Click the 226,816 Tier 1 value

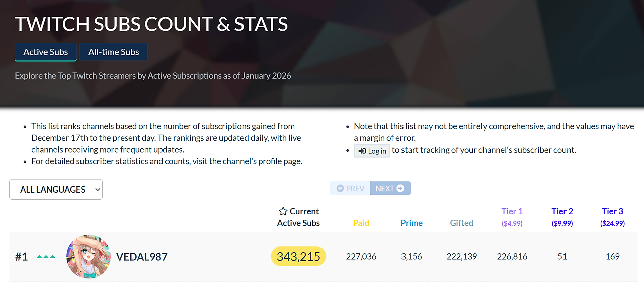pos(512,257)
